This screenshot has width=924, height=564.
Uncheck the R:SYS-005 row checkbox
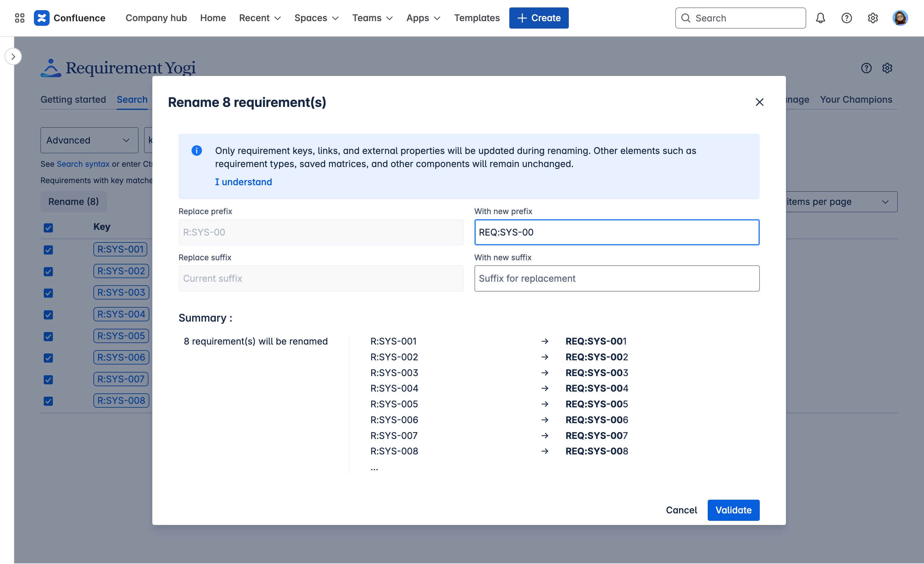coord(48,336)
